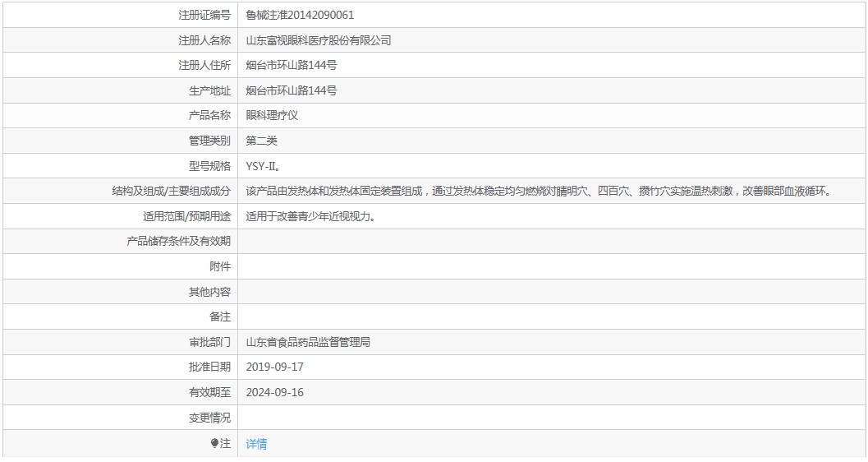Select expiry date 2024-09-16

[x=274, y=392]
